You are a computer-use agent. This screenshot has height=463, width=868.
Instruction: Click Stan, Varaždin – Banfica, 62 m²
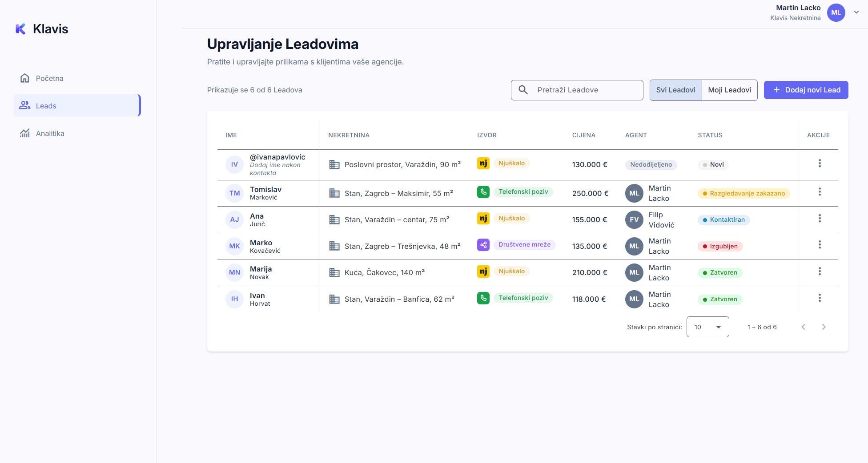coord(399,299)
